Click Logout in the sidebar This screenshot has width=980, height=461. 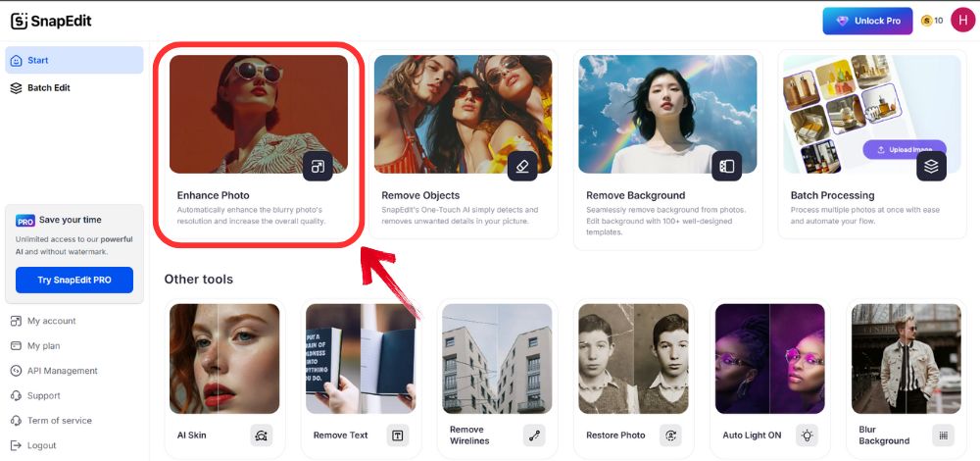[x=41, y=445]
